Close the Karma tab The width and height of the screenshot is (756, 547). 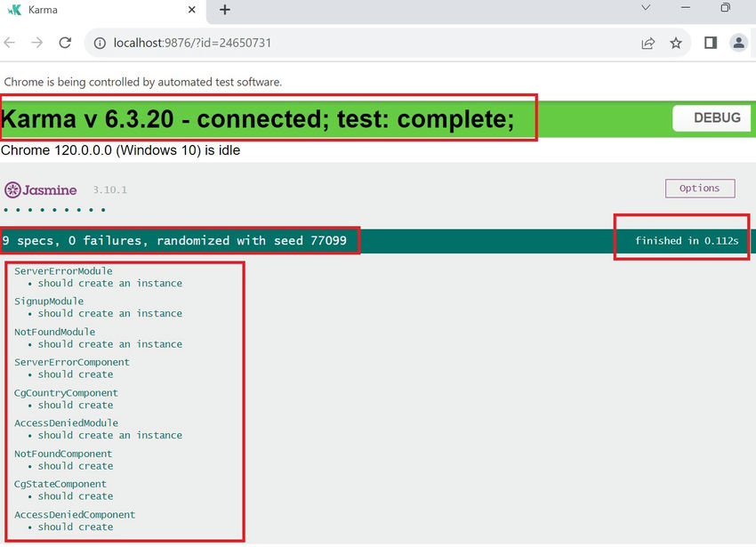point(191,10)
